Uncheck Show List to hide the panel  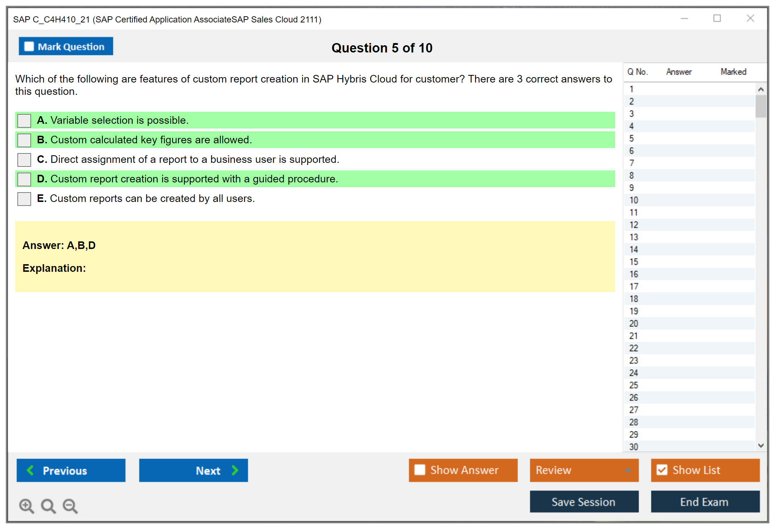662,470
